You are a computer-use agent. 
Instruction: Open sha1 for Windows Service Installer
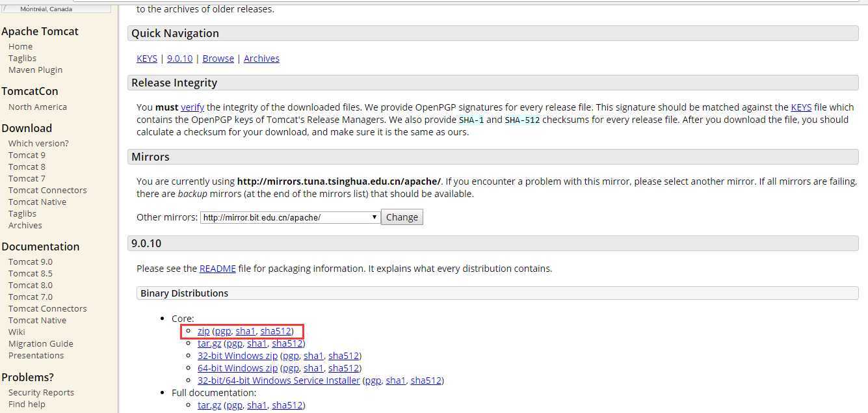[396, 380]
